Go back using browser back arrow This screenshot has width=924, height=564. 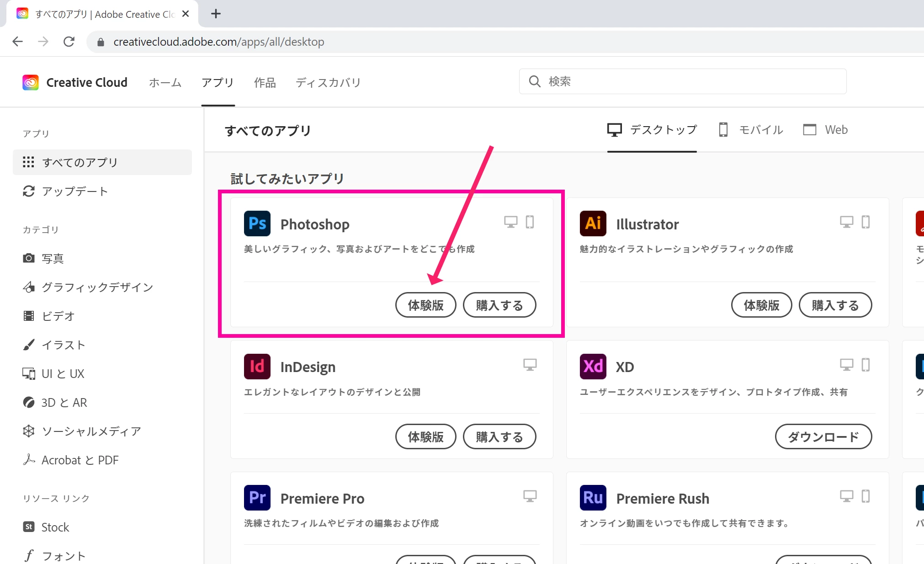pos(17,42)
